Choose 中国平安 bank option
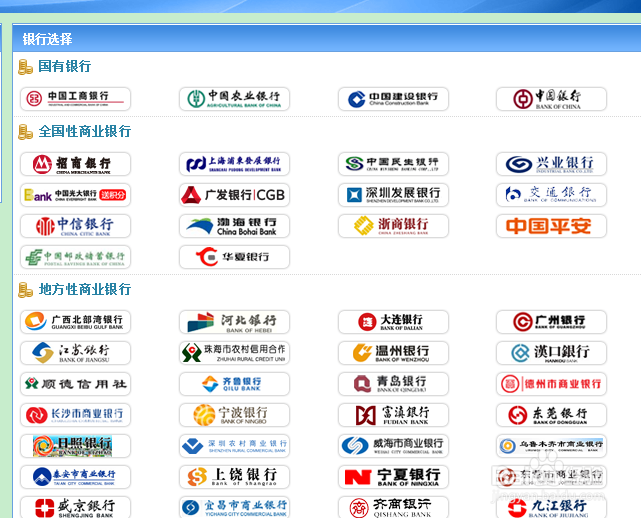This screenshot has width=641, height=518. [x=551, y=226]
